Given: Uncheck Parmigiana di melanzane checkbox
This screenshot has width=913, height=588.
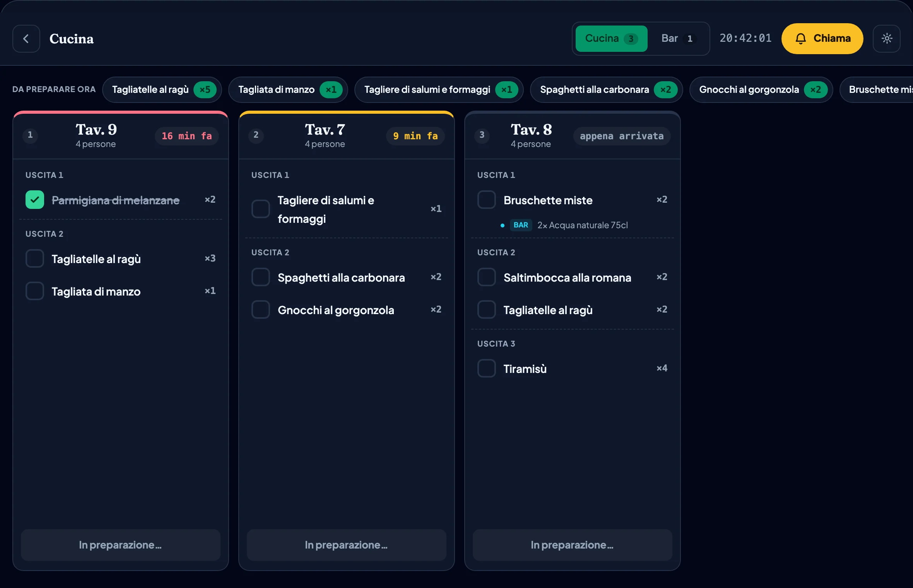Looking at the screenshot, I should coord(35,200).
